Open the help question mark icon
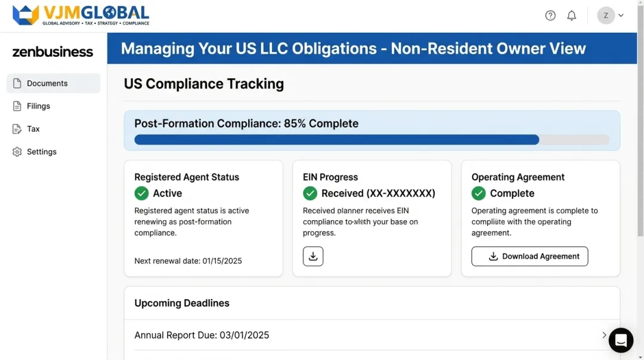The image size is (644, 360). coord(550,16)
